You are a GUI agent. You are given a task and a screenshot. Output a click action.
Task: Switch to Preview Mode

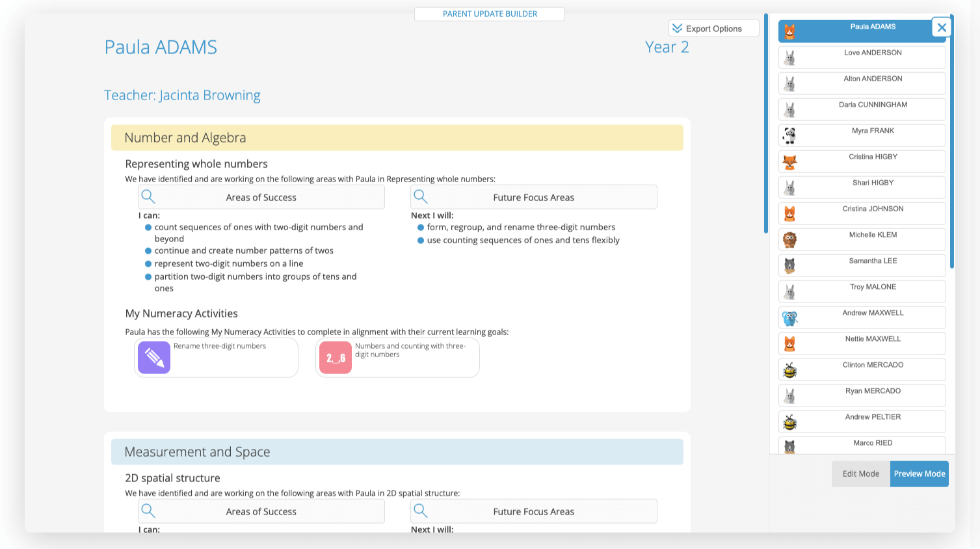[919, 474]
